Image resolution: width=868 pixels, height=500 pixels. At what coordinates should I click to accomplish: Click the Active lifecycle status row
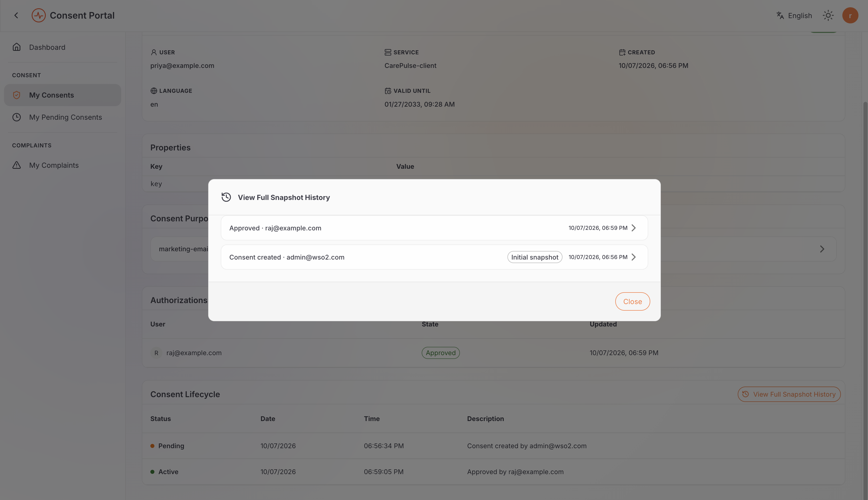pos(493,472)
